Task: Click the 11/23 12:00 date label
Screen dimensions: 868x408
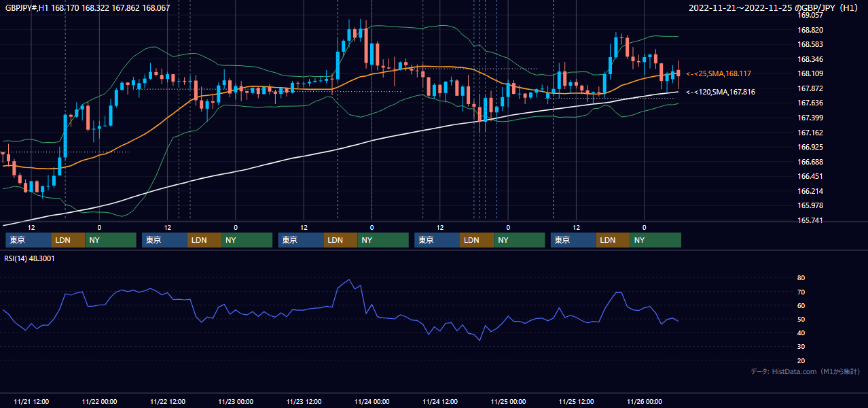Action: [x=304, y=401]
